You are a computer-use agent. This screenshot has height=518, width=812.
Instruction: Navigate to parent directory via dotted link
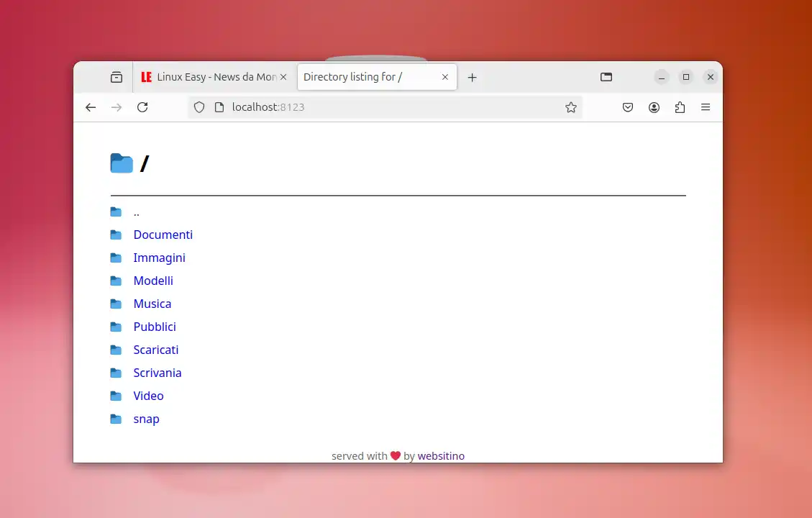(136, 212)
